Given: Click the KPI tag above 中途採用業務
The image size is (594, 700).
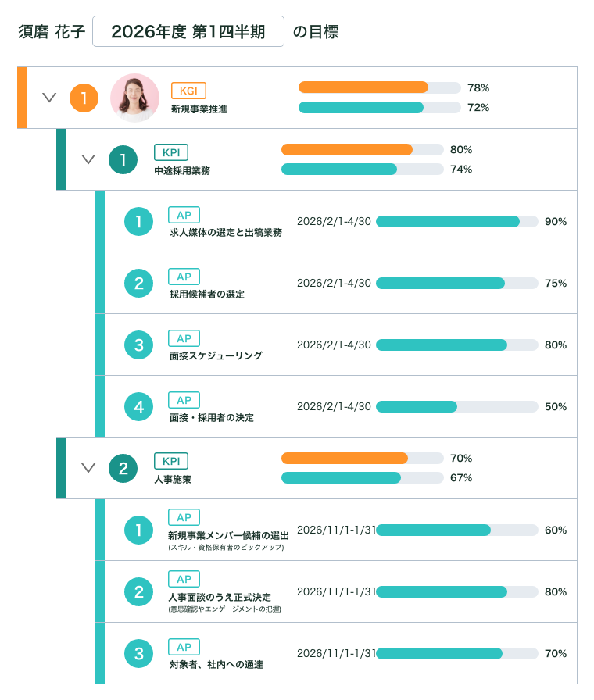Looking at the screenshot, I should click(x=171, y=152).
